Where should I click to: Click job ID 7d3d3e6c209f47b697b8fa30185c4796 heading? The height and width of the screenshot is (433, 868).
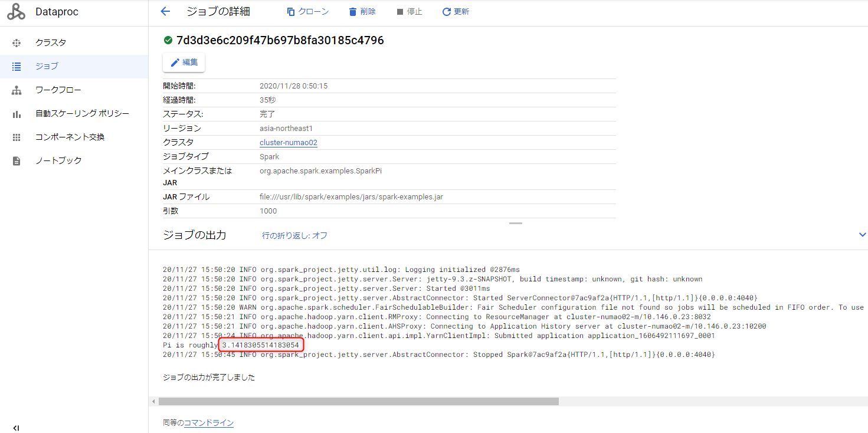coord(280,40)
